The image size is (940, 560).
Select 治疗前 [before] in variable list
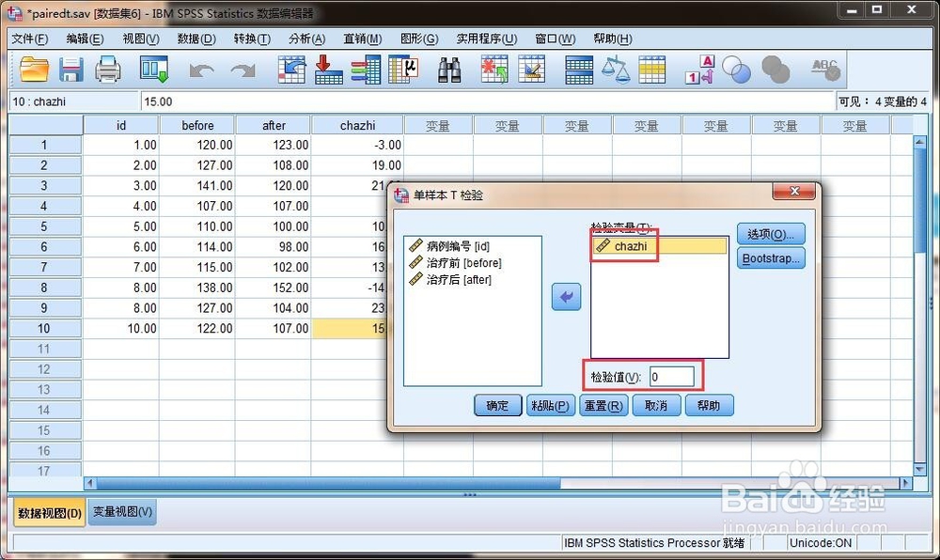click(456, 262)
